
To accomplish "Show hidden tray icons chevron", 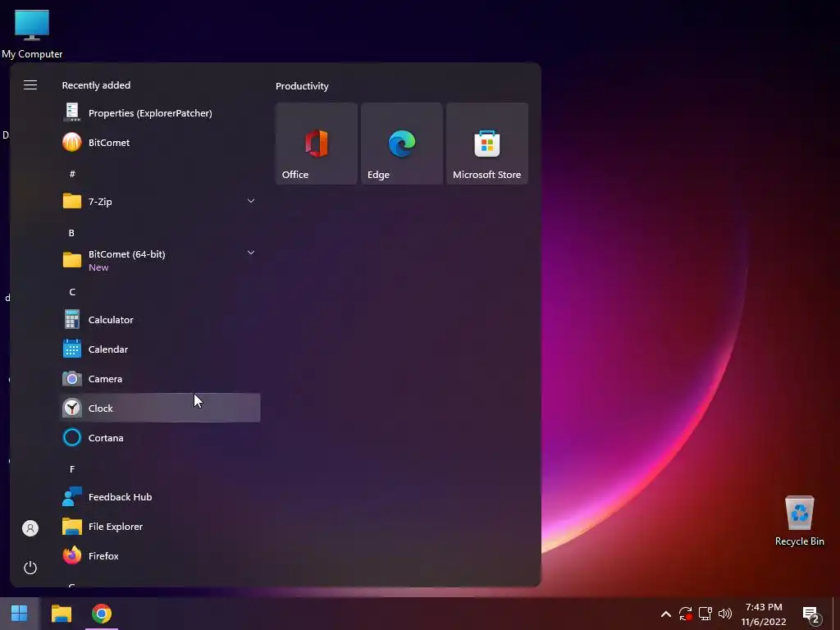I will click(666, 614).
